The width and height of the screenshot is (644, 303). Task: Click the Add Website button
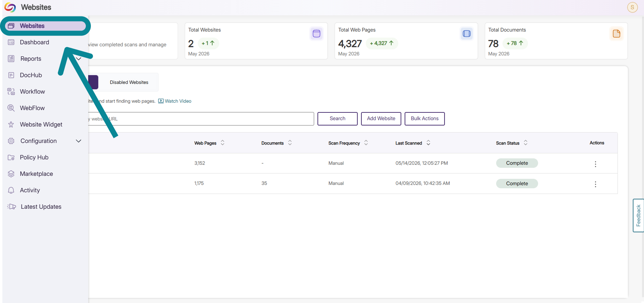[x=381, y=119]
